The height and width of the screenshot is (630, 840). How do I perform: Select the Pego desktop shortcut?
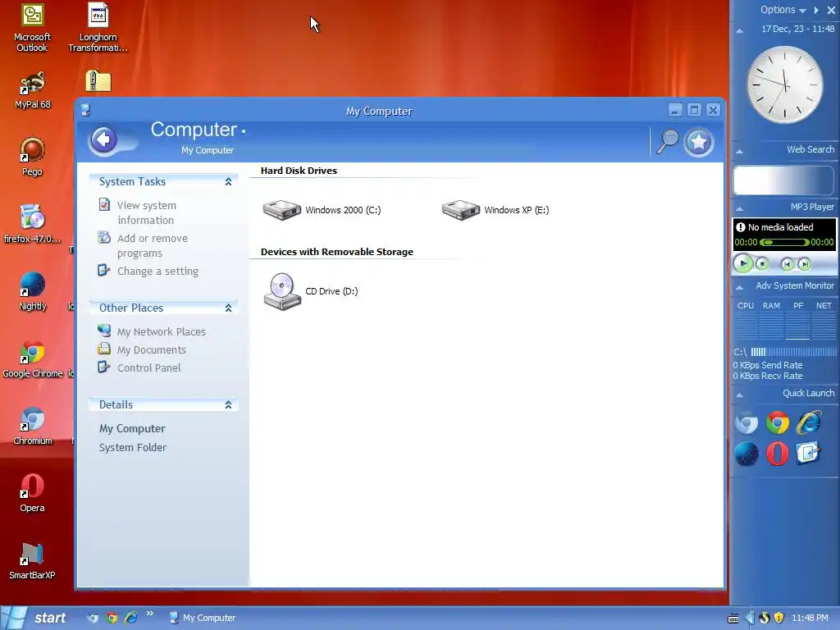[32, 157]
